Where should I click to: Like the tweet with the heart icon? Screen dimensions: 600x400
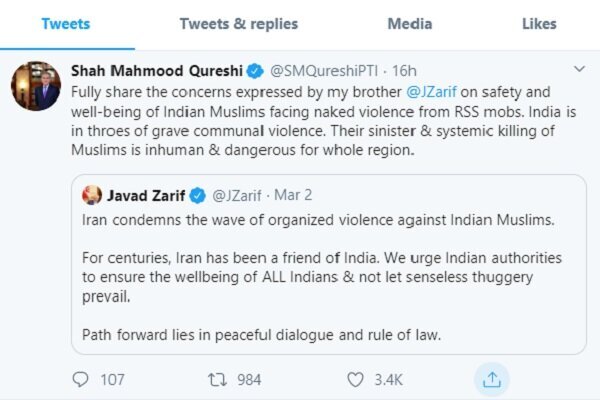click(x=355, y=379)
